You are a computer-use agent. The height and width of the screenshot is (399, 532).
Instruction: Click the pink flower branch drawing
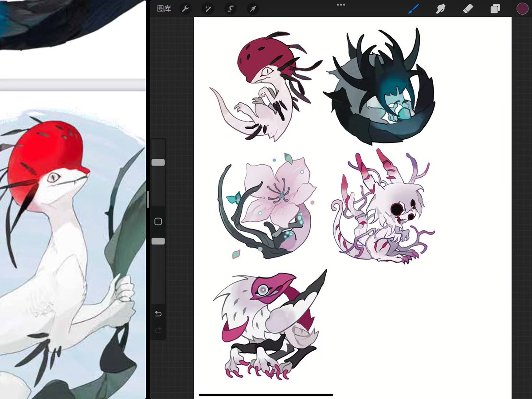267,205
